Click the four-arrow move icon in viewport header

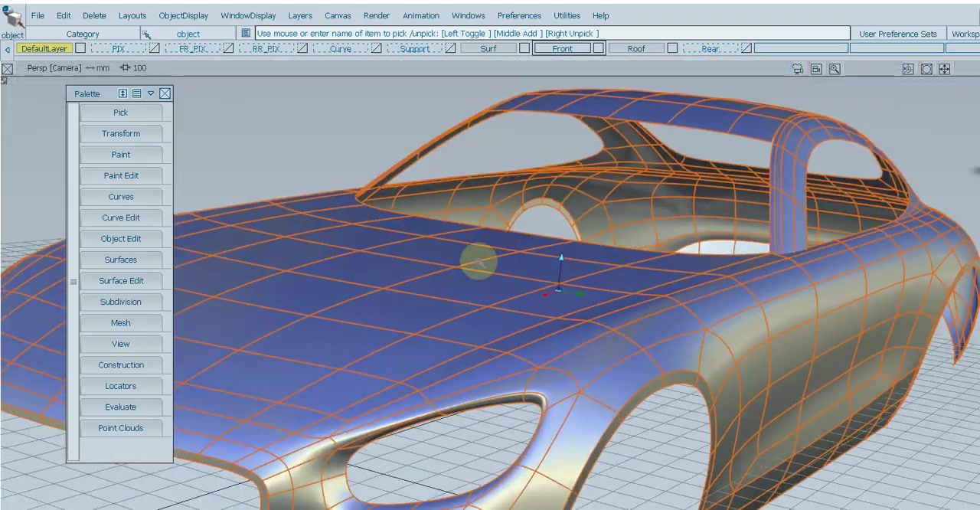click(x=945, y=69)
